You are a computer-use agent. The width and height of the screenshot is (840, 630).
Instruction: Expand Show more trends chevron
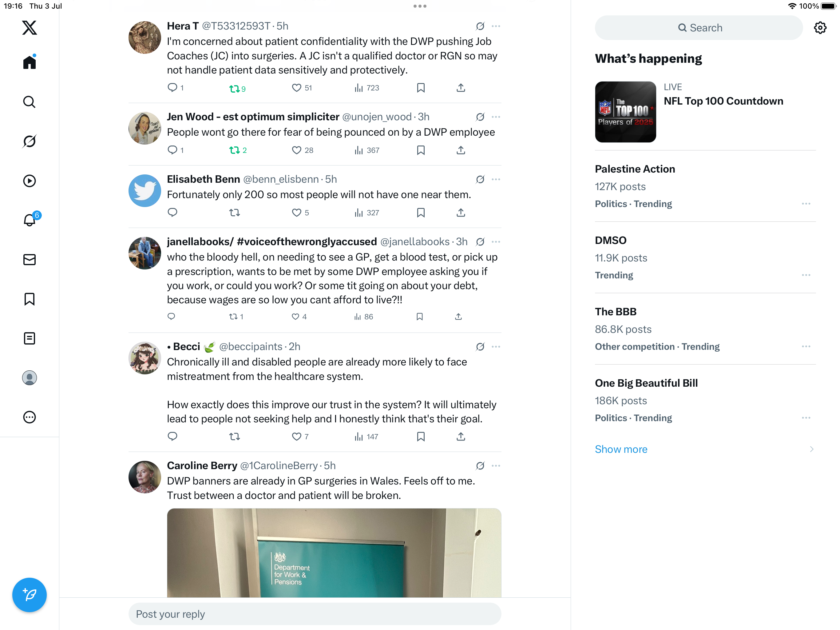pyautogui.click(x=811, y=449)
